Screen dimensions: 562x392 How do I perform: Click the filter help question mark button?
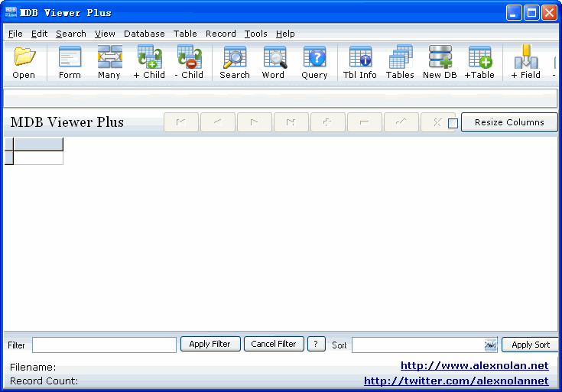317,345
